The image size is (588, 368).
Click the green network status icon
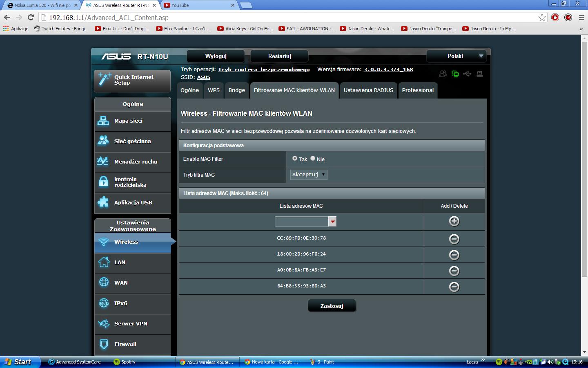tap(455, 74)
